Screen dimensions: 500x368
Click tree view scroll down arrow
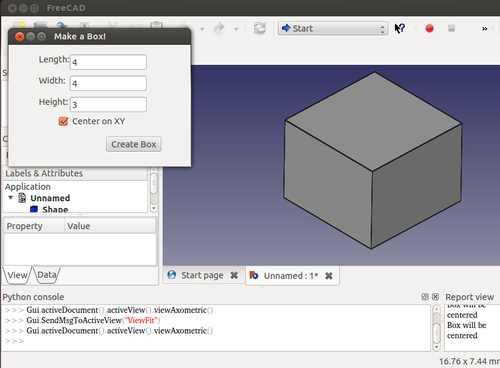tap(153, 208)
